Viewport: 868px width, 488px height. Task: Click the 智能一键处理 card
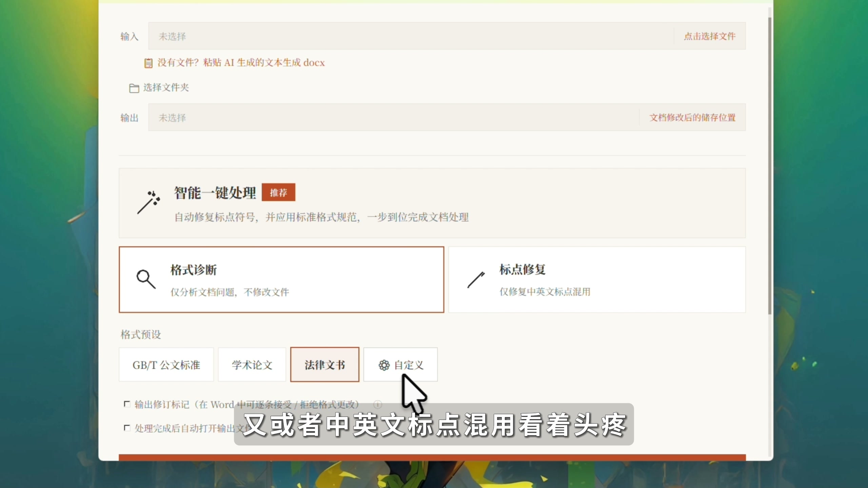click(432, 203)
